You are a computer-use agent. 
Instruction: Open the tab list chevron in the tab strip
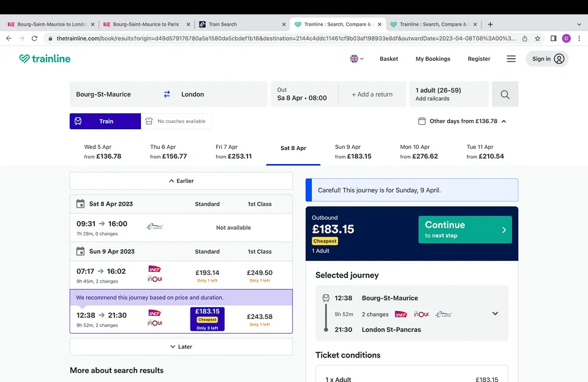579,24
